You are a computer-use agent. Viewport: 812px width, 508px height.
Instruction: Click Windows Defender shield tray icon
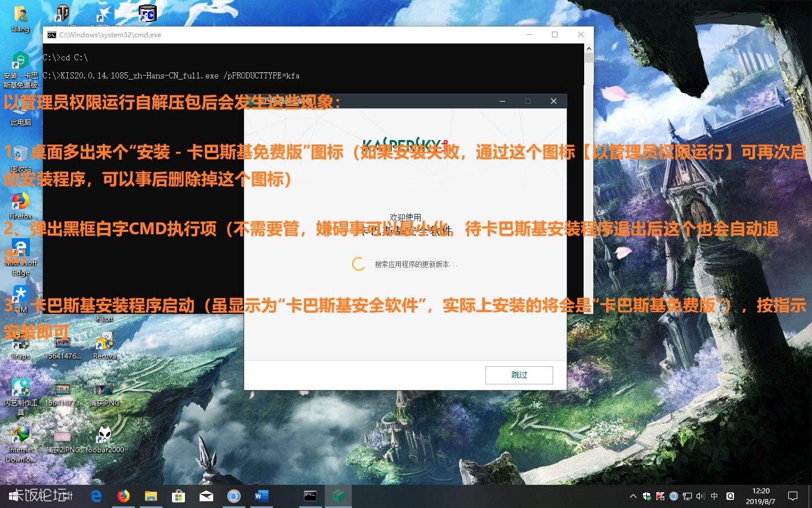tap(647, 496)
